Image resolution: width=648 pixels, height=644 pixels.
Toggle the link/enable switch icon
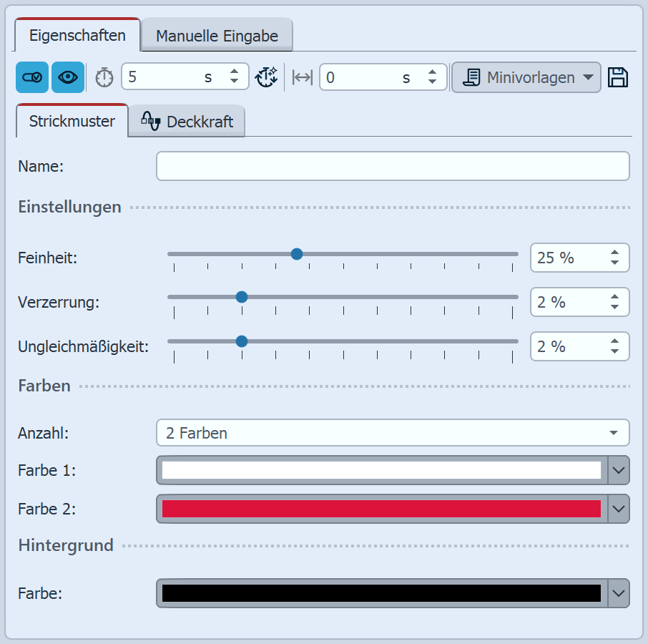[32, 77]
